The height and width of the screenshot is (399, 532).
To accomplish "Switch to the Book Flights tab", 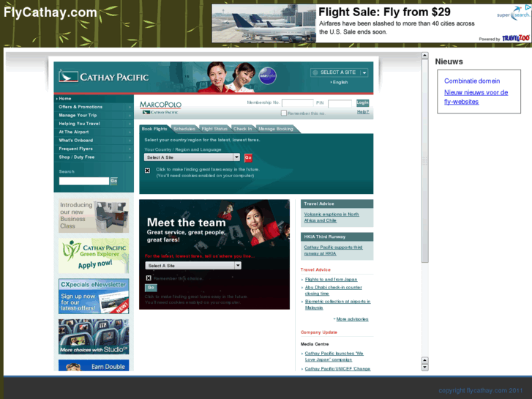I will (154, 129).
